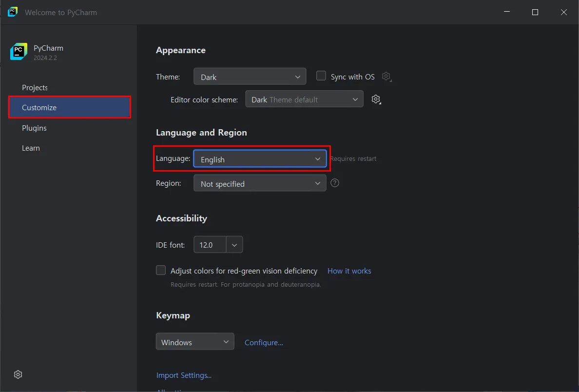Image resolution: width=579 pixels, height=392 pixels.
Task: Go to the Projects section
Action: click(x=35, y=88)
